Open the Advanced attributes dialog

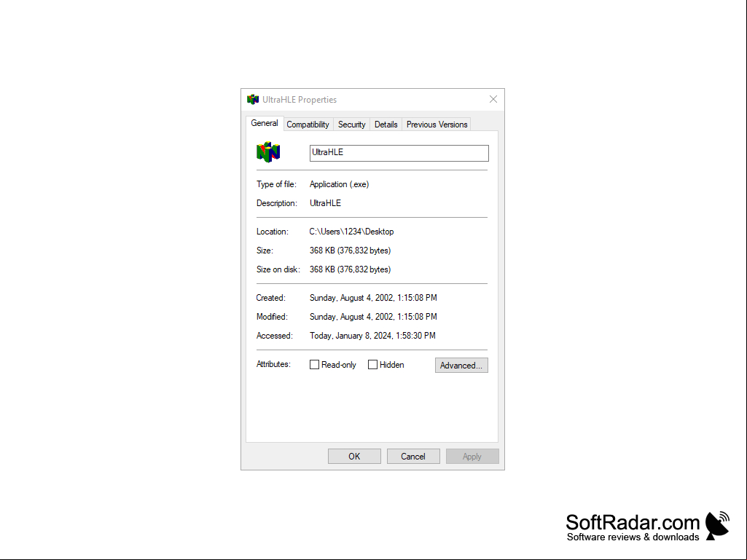point(461,366)
